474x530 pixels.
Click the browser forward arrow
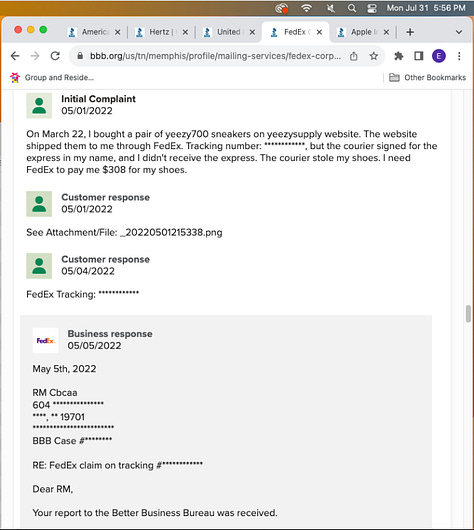pos(35,56)
